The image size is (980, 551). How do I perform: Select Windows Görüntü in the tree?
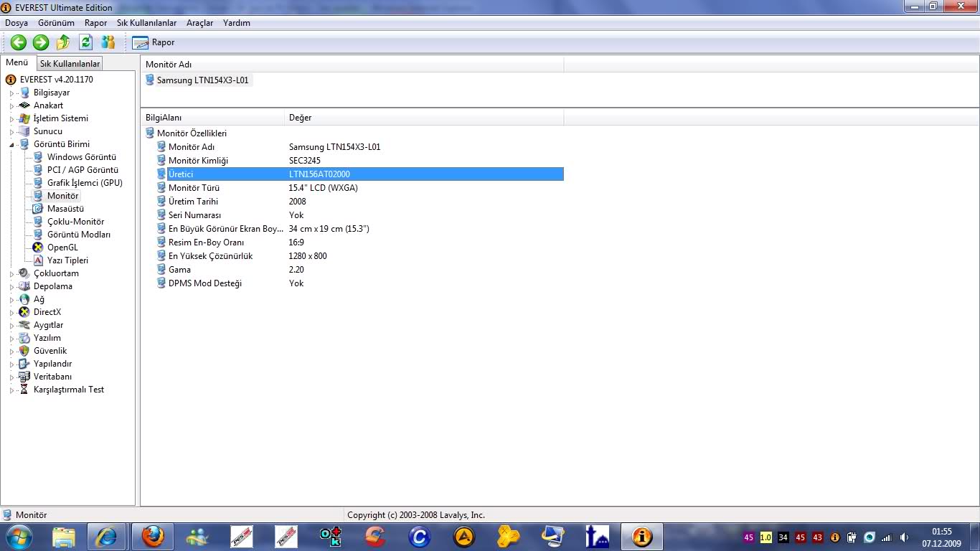pos(82,157)
